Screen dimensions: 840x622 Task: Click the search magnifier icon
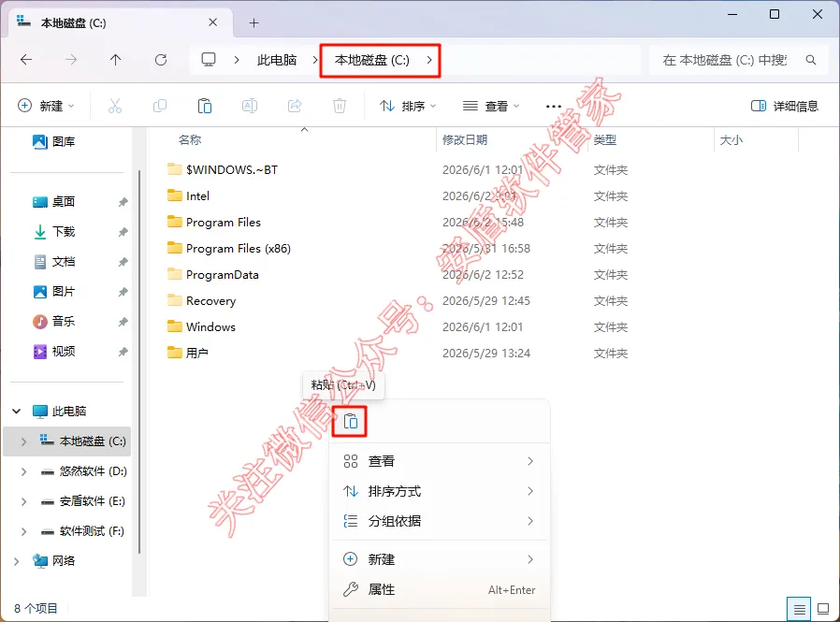(x=811, y=60)
